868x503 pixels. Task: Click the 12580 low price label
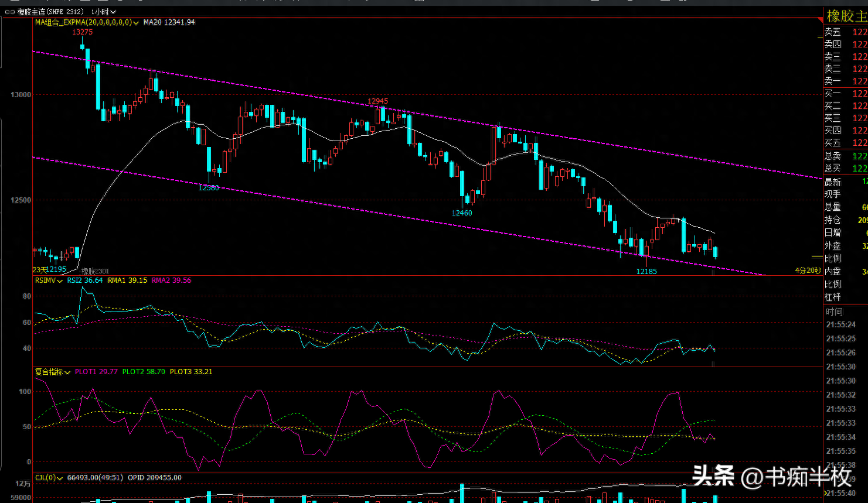(x=209, y=188)
